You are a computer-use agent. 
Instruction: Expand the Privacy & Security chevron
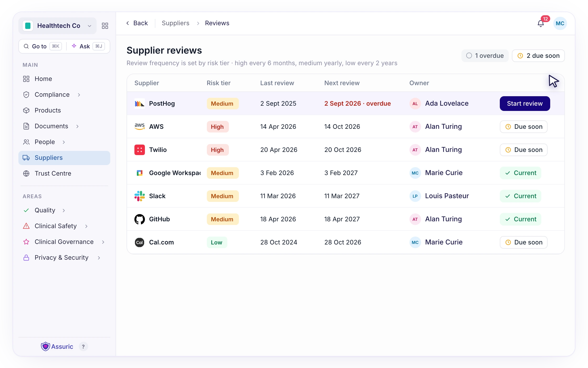pyautogui.click(x=99, y=258)
